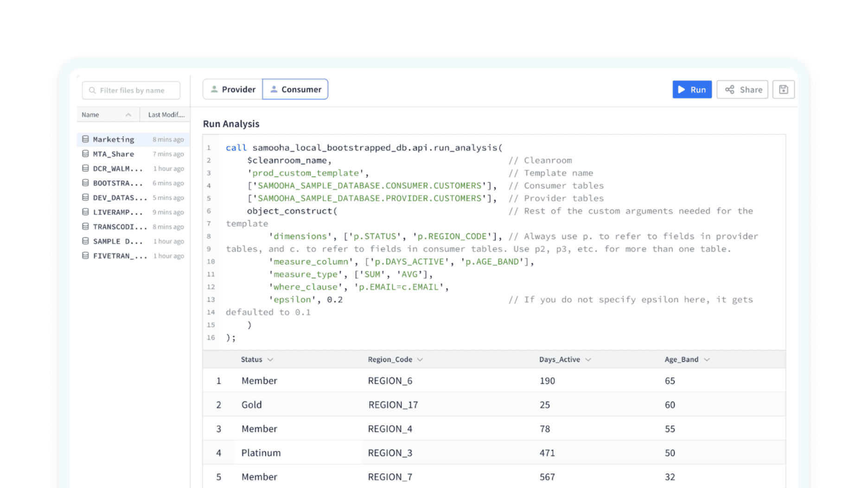Toggle the Name column sort chevron
The height and width of the screenshot is (488, 868).
(x=128, y=114)
